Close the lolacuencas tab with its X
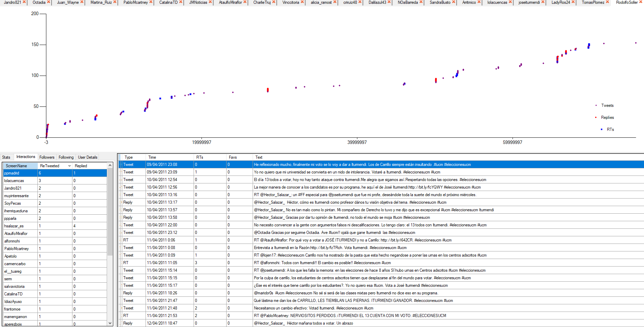The image size is (644, 327). pyautogui.click(x=510, y=2)
